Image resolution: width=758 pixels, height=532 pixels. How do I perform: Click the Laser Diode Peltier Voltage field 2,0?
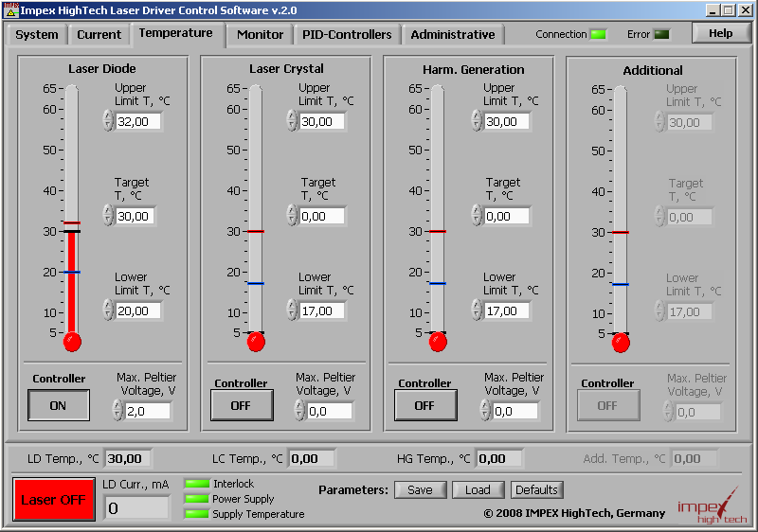(x=148, y=412)
